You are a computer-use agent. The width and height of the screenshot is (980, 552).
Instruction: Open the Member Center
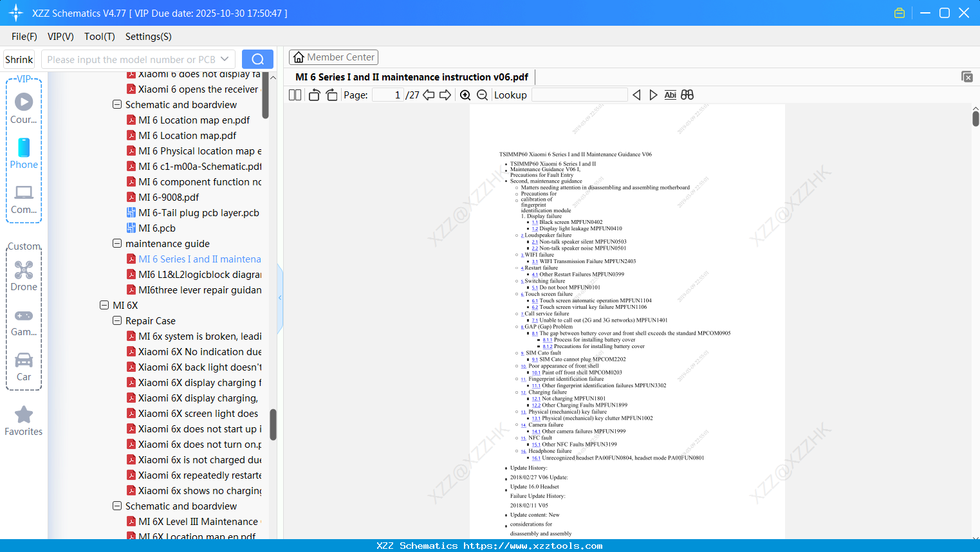tap(333, 57)
